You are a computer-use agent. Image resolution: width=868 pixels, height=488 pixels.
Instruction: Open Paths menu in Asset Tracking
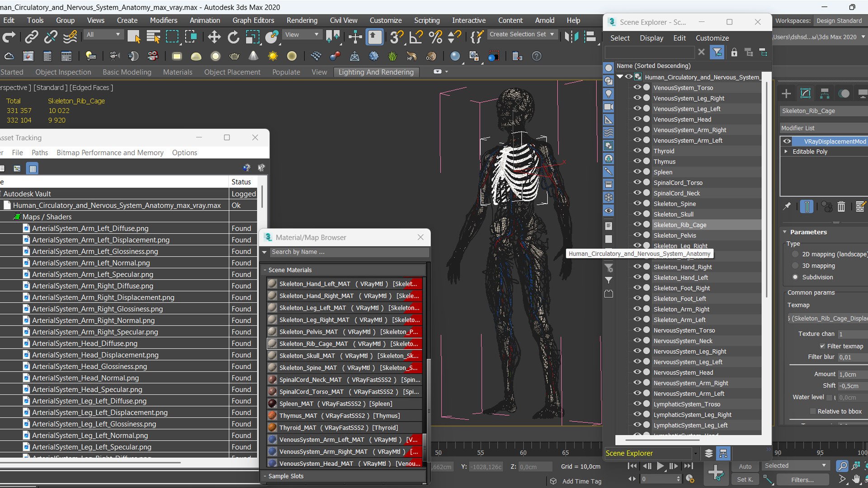[40, 153]
